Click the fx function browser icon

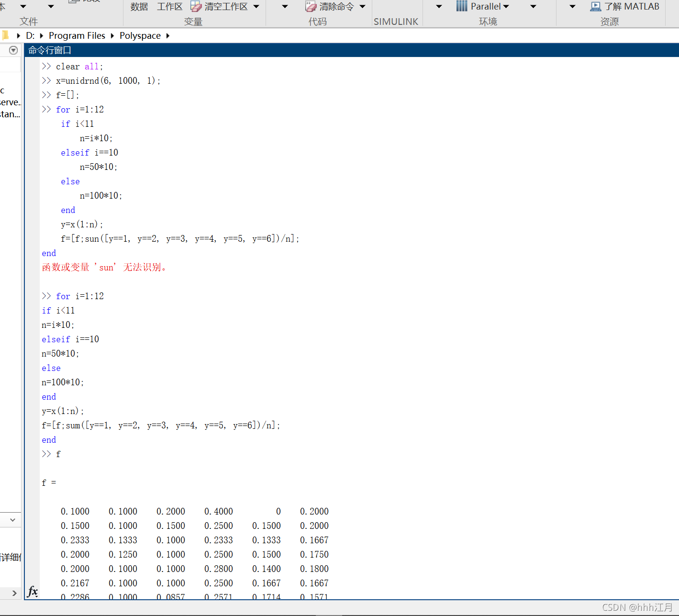pos(33,591)
